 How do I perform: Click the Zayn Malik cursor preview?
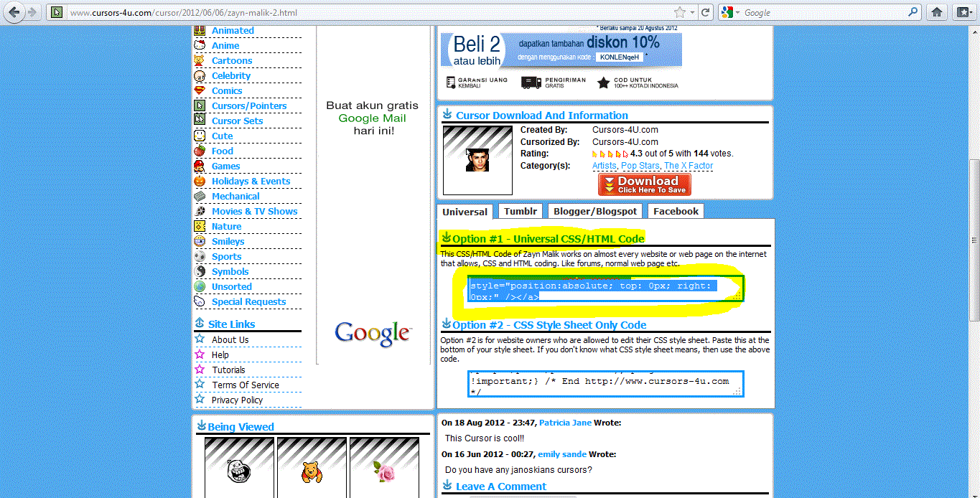tap(477, 160)
